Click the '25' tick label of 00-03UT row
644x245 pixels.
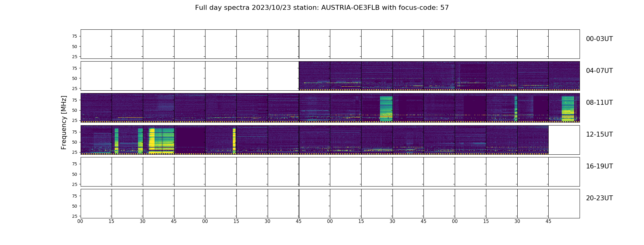[75, 57]
